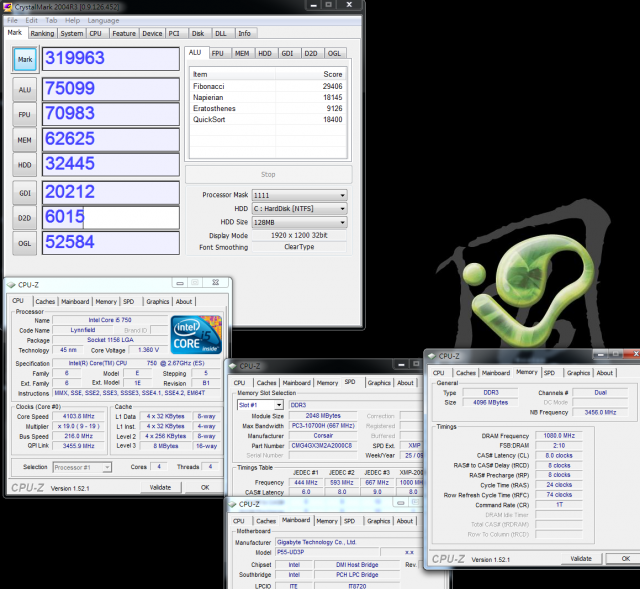
Task: Click OK in the CPU-Z Memory window
Action: click(x=625, y=559)
